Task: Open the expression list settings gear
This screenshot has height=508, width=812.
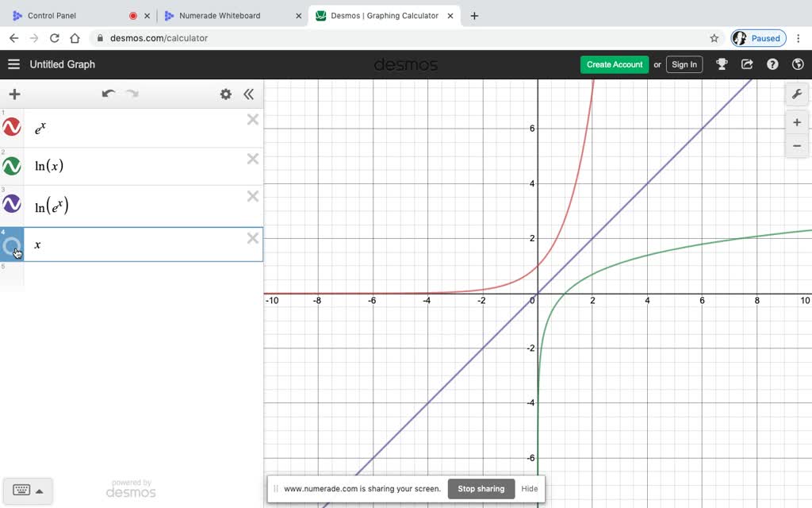Action: pos(226,94)
